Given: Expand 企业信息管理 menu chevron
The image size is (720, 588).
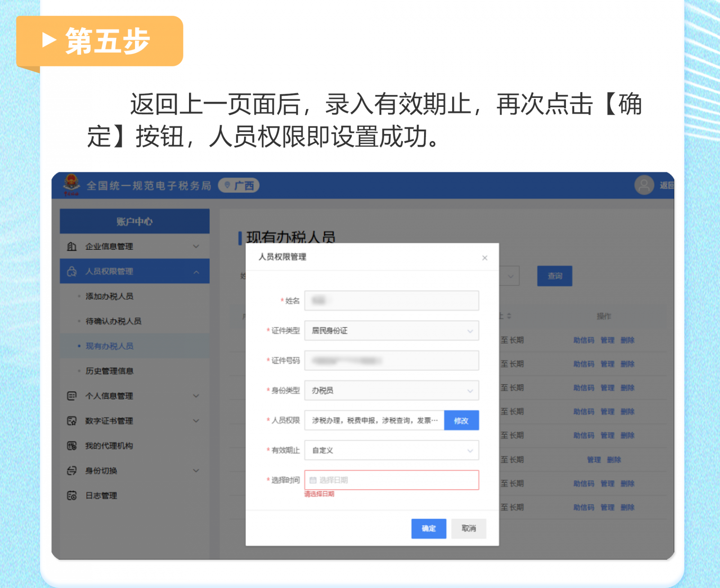Looking at the screenshot, I should 196,246.
